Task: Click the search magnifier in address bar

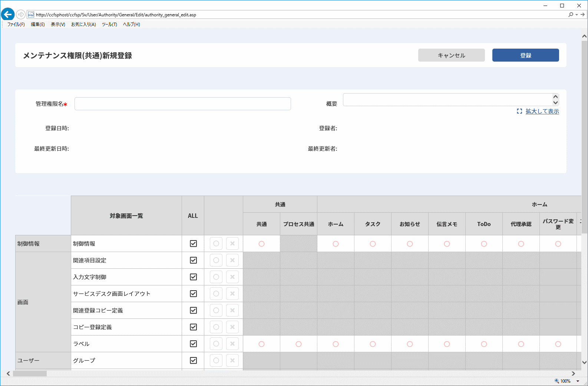Action: tap(571, 14)
